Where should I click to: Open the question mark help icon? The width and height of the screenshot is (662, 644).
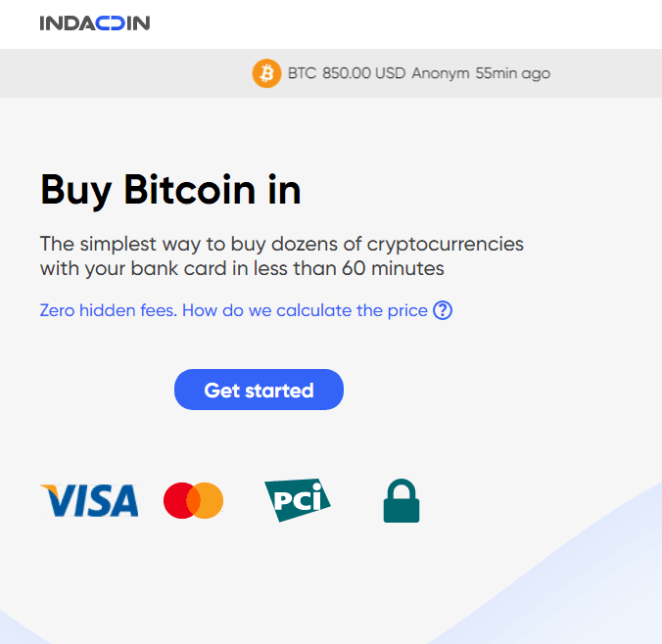tap(443, 310)
